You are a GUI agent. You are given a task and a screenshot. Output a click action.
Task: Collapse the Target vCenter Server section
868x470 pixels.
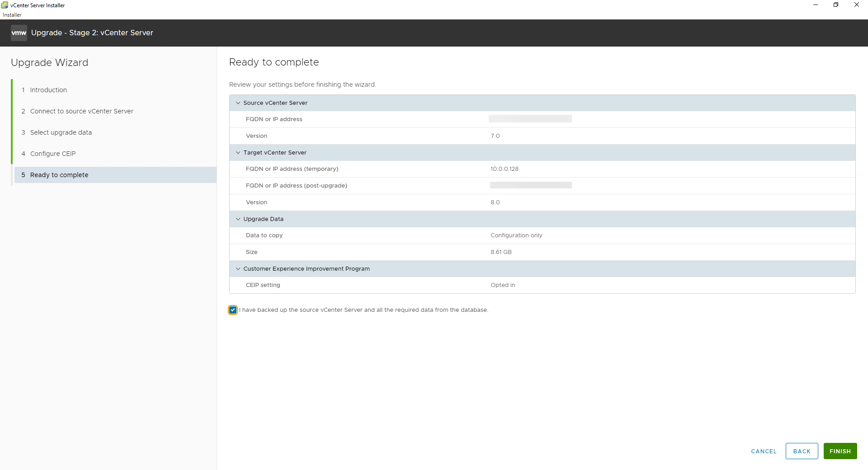238,153
